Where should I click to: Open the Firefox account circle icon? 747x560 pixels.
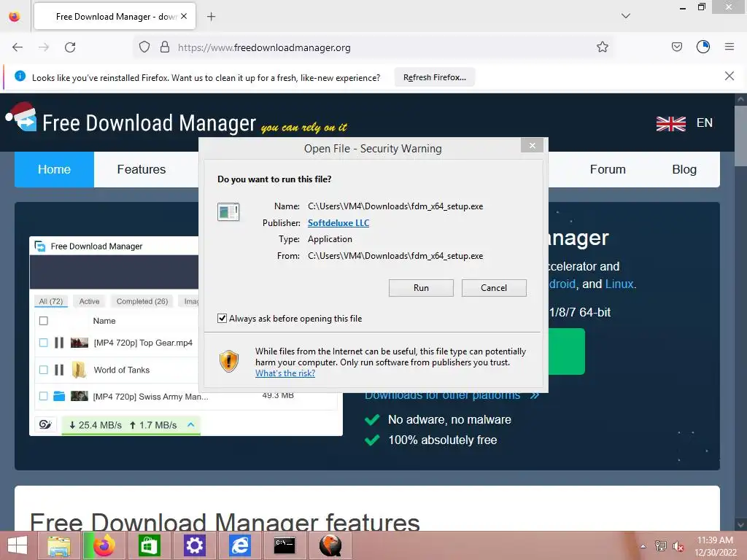pos(703,47)
